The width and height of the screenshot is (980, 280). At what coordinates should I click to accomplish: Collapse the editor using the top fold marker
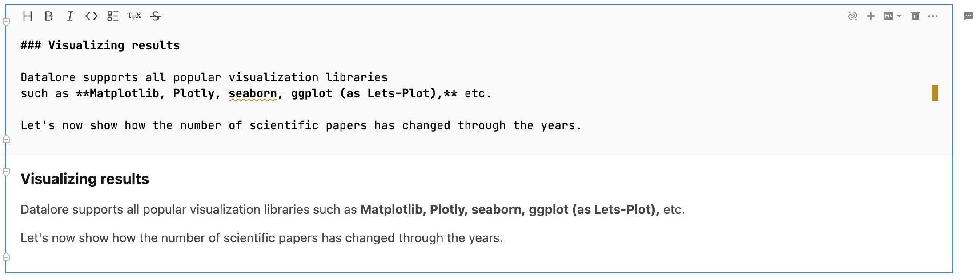6,21
